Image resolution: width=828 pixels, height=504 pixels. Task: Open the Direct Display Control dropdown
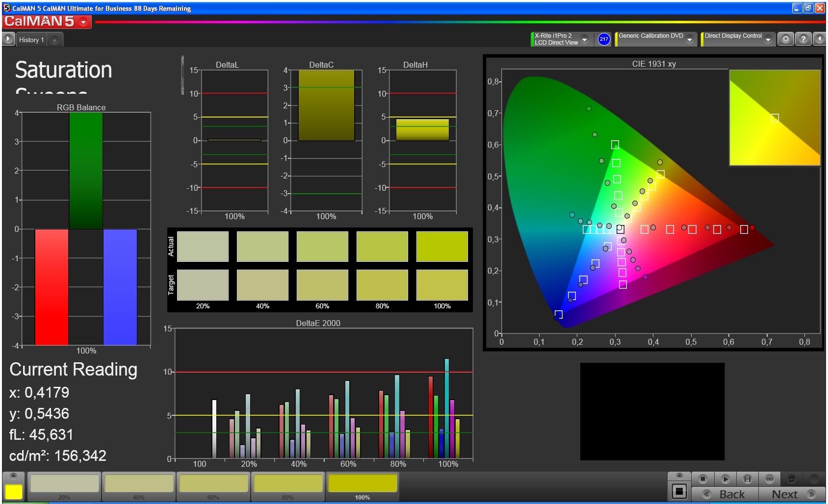(768, 39)
